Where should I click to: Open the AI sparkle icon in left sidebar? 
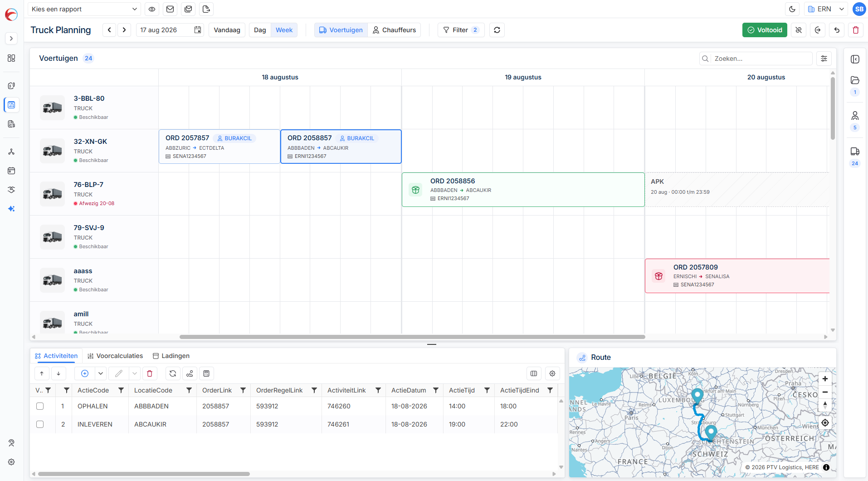[11, 209]
